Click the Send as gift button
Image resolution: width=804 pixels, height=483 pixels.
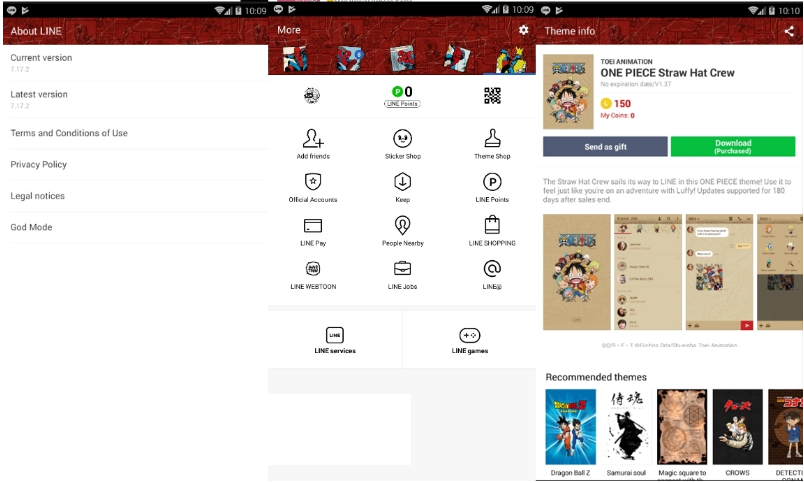click(x=605, y=147)
